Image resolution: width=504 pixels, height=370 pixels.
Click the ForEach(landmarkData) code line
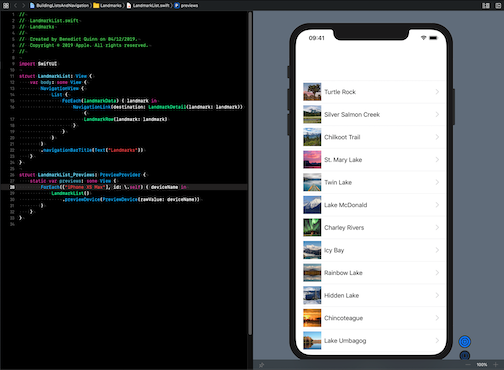click(x=109, y=101)
